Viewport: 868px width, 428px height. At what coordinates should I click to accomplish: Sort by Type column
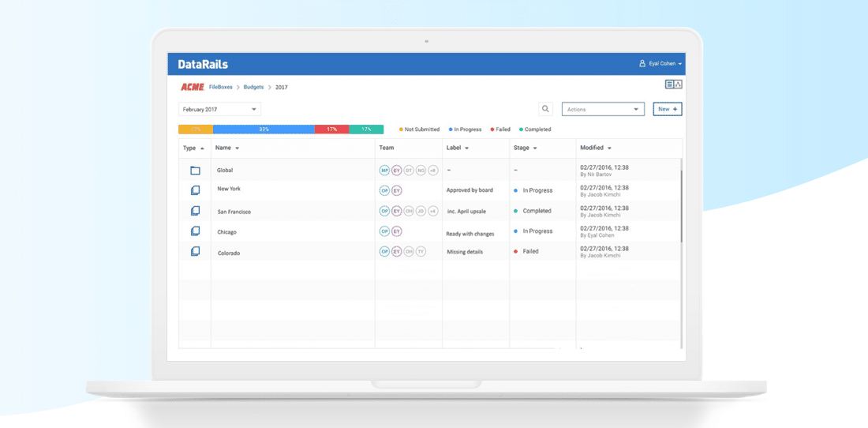point(194,148)
